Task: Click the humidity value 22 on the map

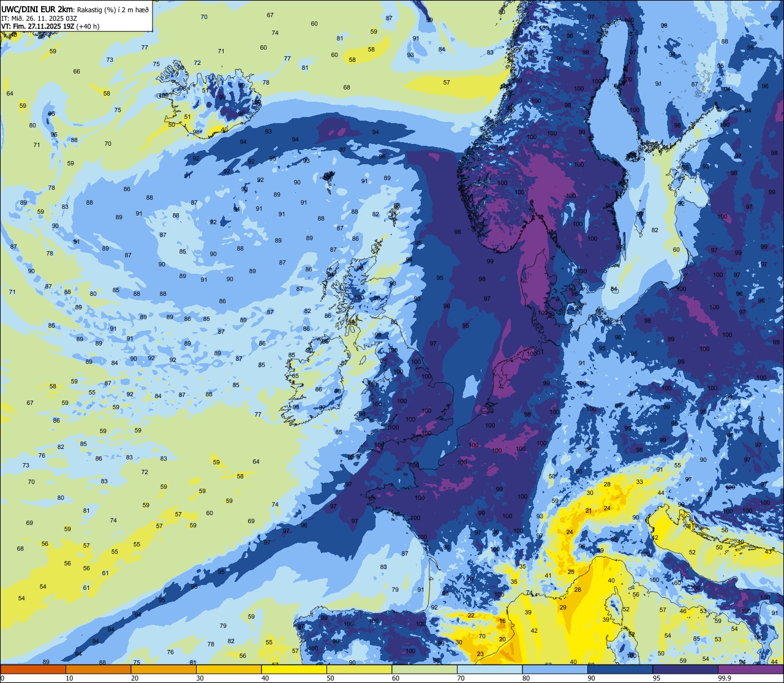Action: click(471, 615)
